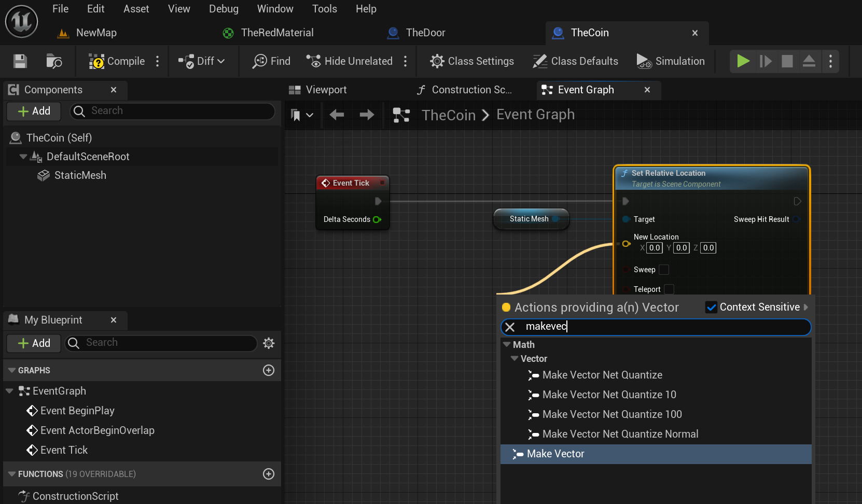Navigate forward in graph history

(367, 115)
